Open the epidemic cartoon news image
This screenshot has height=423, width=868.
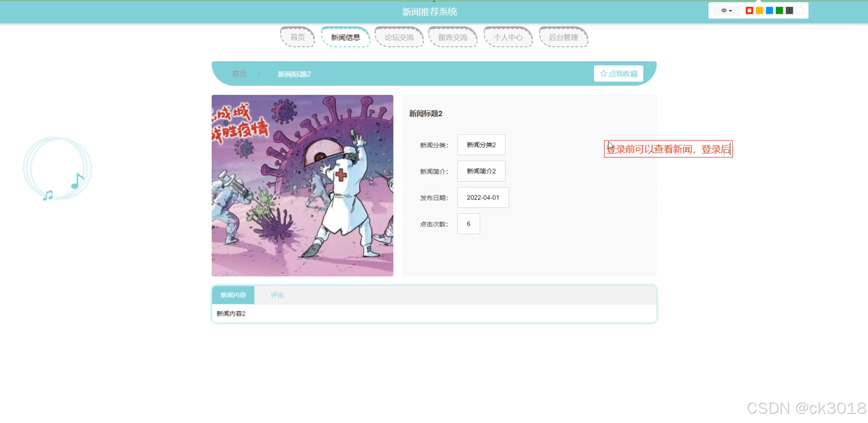coord(303,186)
